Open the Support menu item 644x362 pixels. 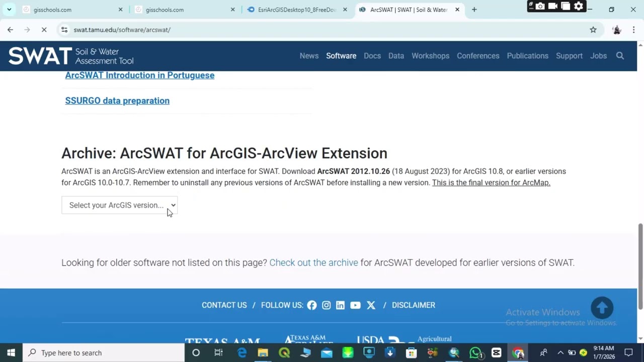coord(569,56)
